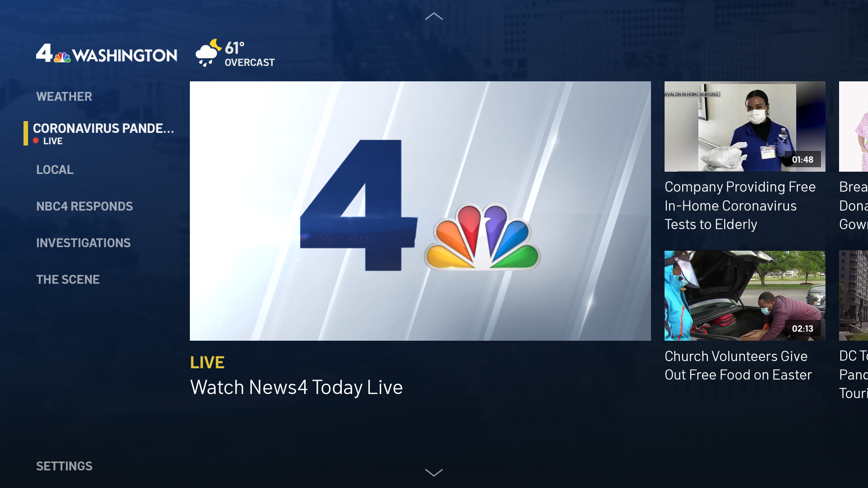The width and height of the screenshot is (868, 488).
Task: Select the WEATHER menu item
Action: pos(64,96)
